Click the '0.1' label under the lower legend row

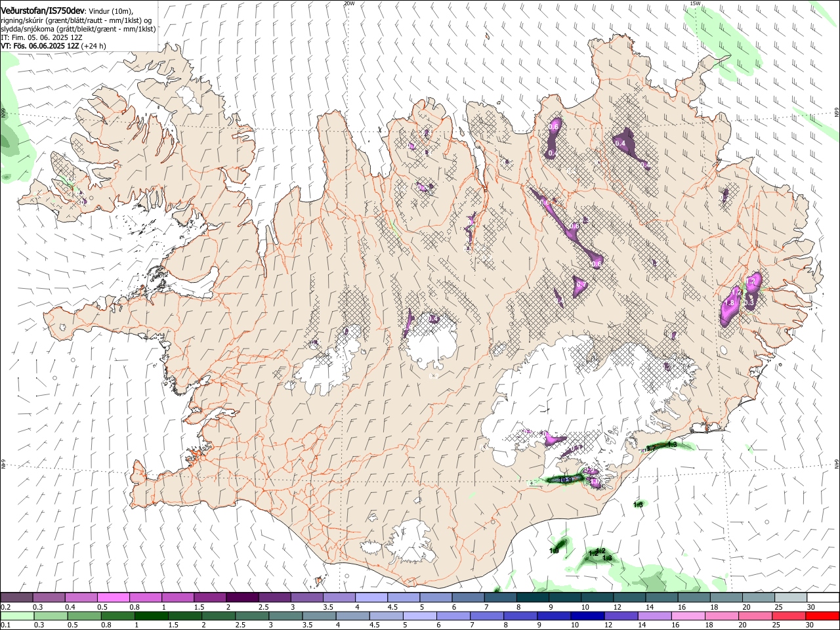[5, 625]
